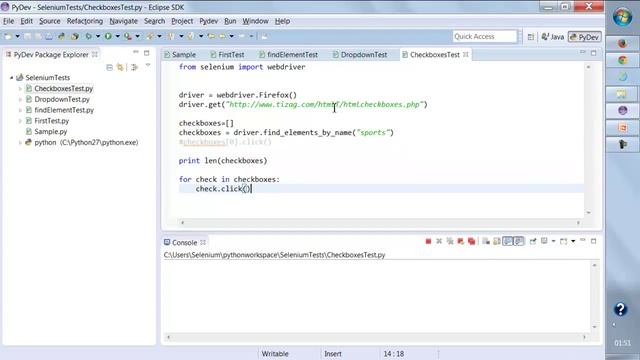Open the Open Console dropdown arrow

573,242
